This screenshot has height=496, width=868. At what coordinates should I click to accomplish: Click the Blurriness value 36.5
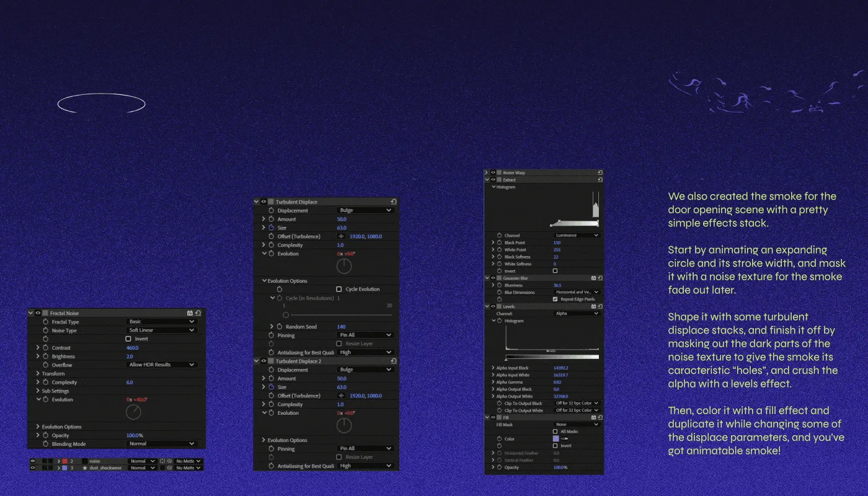(557, 285)
